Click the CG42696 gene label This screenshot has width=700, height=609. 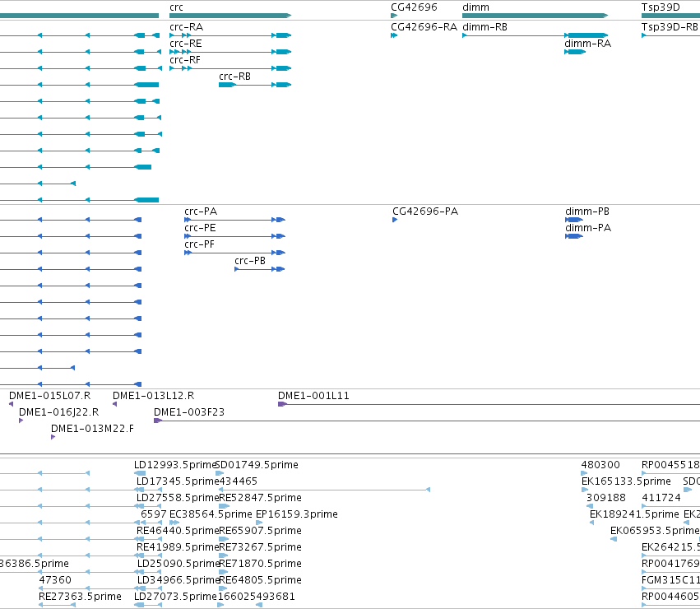(414, 7)
